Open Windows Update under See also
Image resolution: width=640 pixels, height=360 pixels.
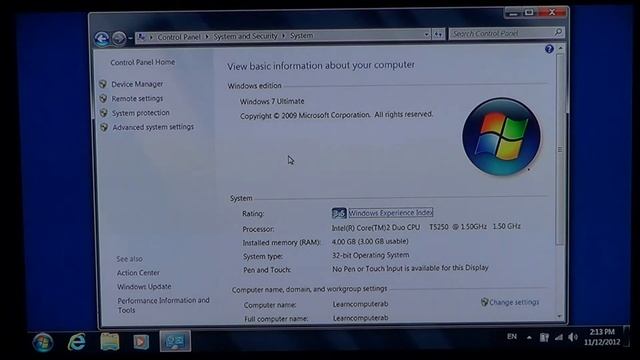pyautogui.click(x=144, y=287)
